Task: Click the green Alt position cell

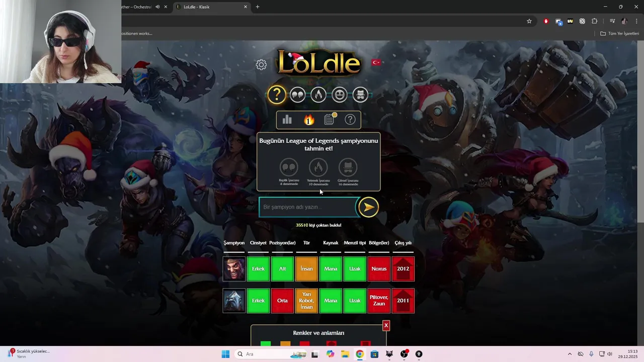Action: 282,268
